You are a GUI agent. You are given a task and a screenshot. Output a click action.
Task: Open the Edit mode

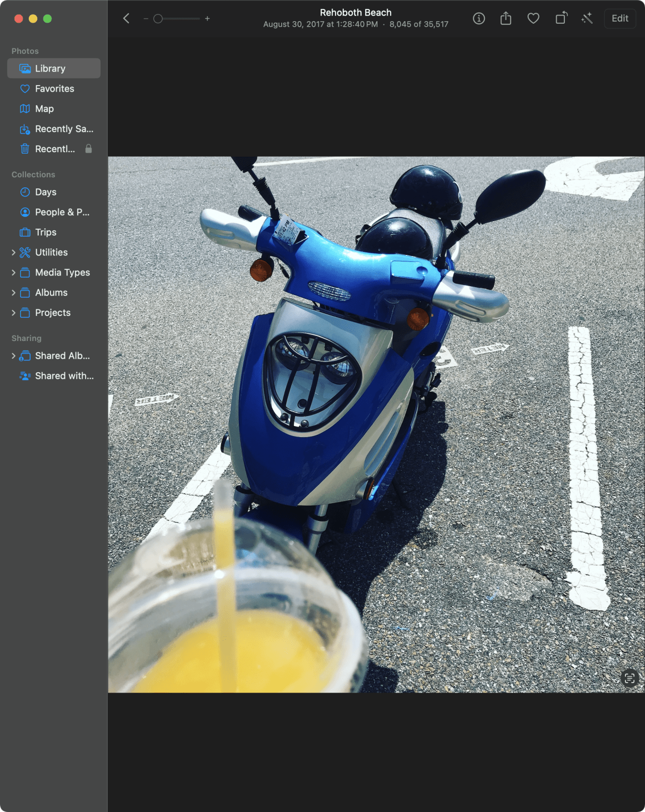620,19
